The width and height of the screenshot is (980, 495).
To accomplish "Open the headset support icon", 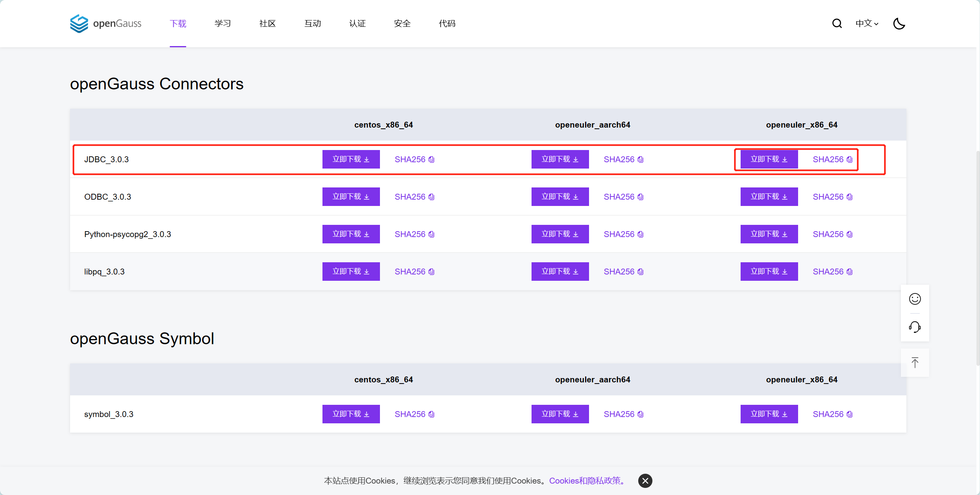I will click(915, 327).
